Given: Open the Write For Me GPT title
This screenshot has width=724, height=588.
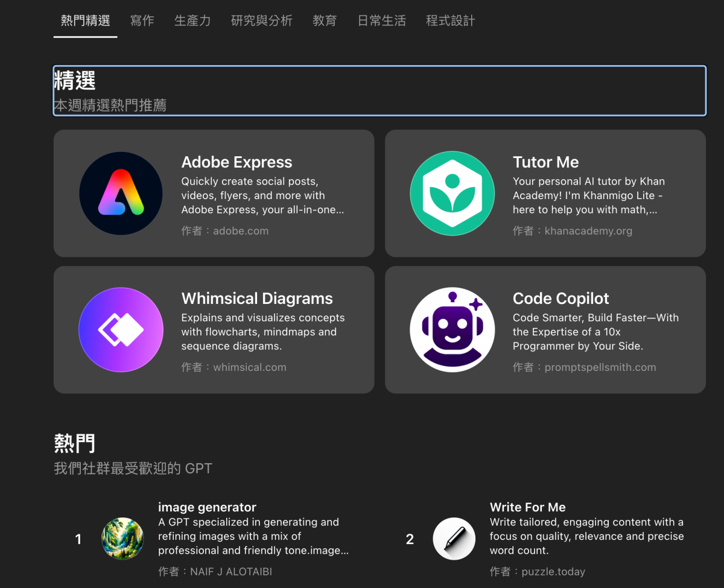Looking at the screenshot, I should (x=527, y=507).
